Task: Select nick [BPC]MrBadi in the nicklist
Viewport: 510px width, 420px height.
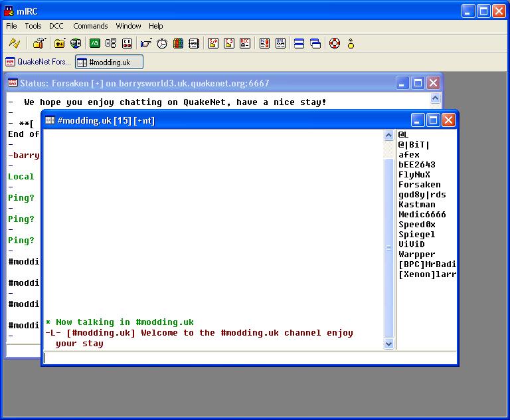Action: pyautogui.click(x=427, y=264)
